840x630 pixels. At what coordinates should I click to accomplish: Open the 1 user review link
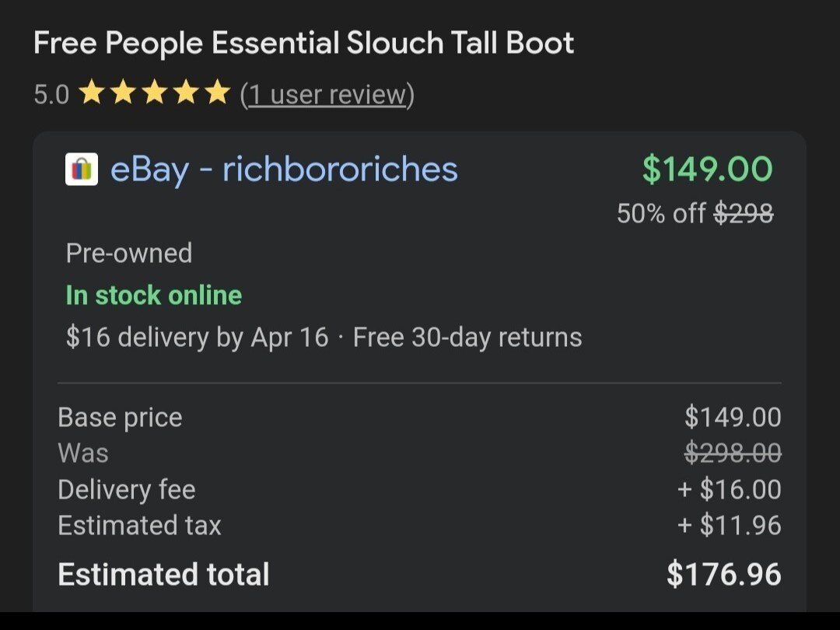coord(327,94)
